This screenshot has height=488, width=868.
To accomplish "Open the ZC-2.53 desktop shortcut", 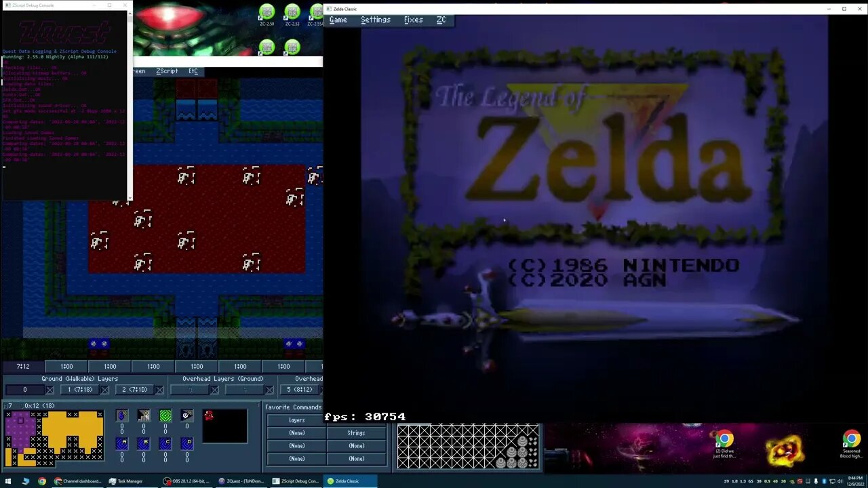I will tap(292, 15).
